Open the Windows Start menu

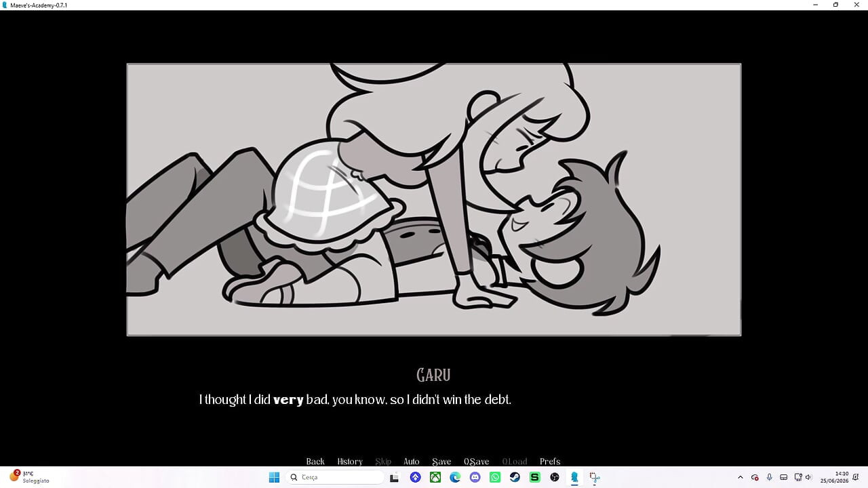(x=274, y=477)
